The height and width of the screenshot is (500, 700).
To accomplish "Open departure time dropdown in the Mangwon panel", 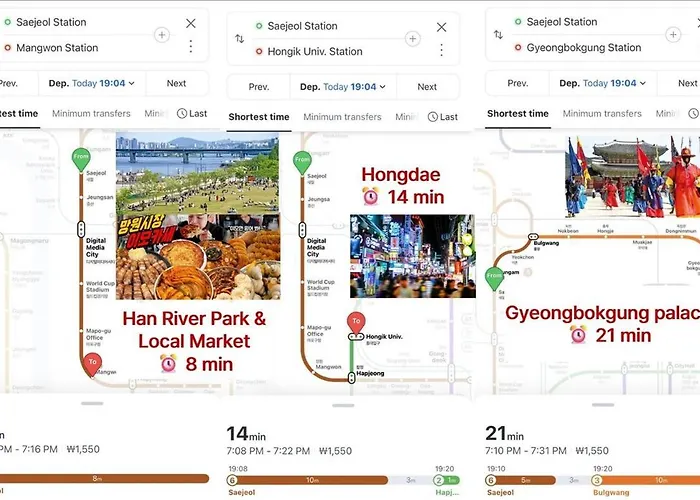I will pos(92,83).
